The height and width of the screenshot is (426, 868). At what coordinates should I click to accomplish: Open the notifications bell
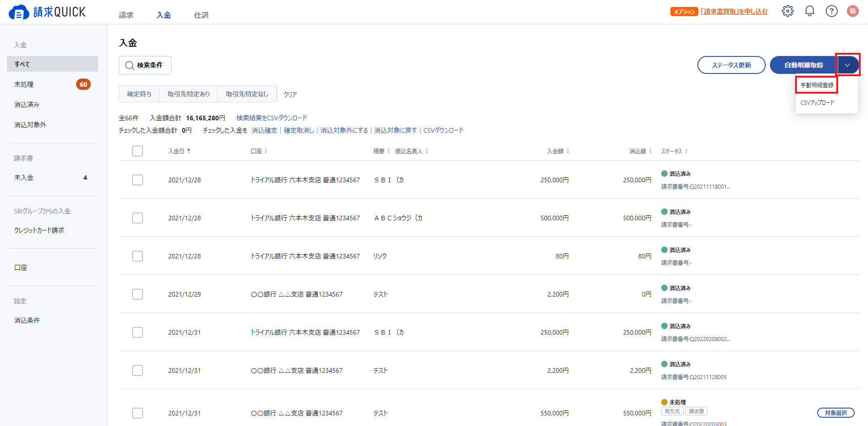click(x=809, y=11)
